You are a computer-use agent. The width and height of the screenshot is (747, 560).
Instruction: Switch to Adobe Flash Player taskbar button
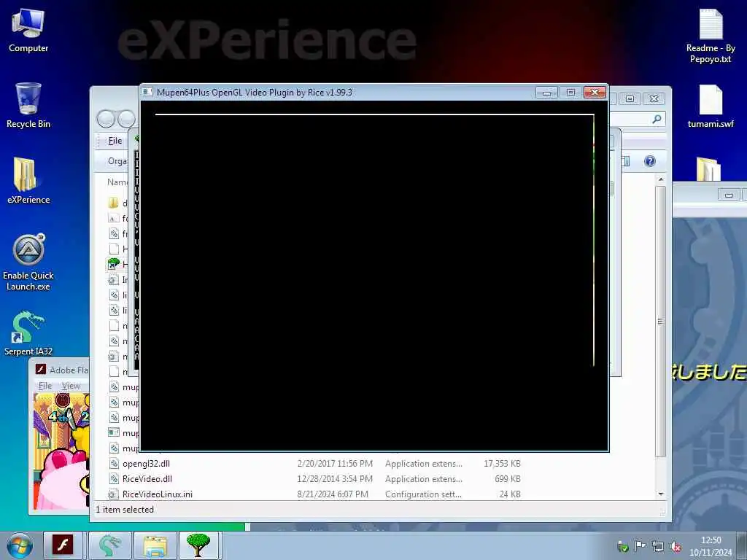click(x=63, y=545)
